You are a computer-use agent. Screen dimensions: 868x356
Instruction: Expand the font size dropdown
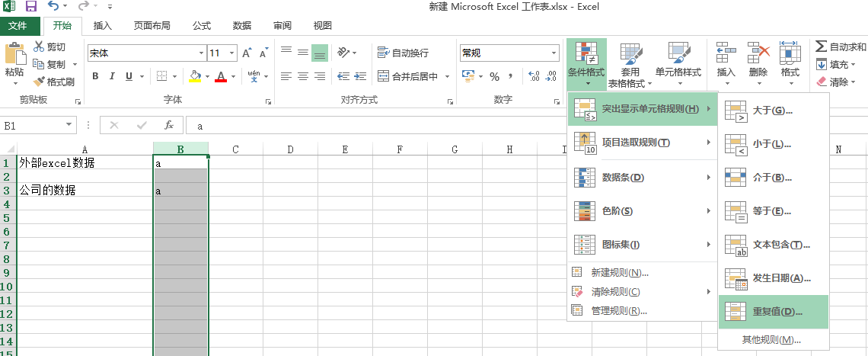pos(231,53)
